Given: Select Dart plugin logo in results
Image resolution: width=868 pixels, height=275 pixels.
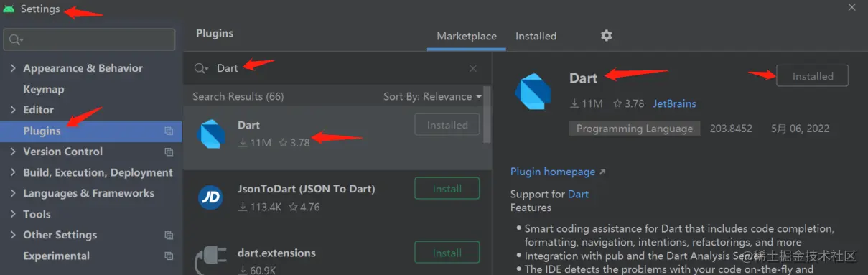Looking at the screenshot, I should 212,134.
